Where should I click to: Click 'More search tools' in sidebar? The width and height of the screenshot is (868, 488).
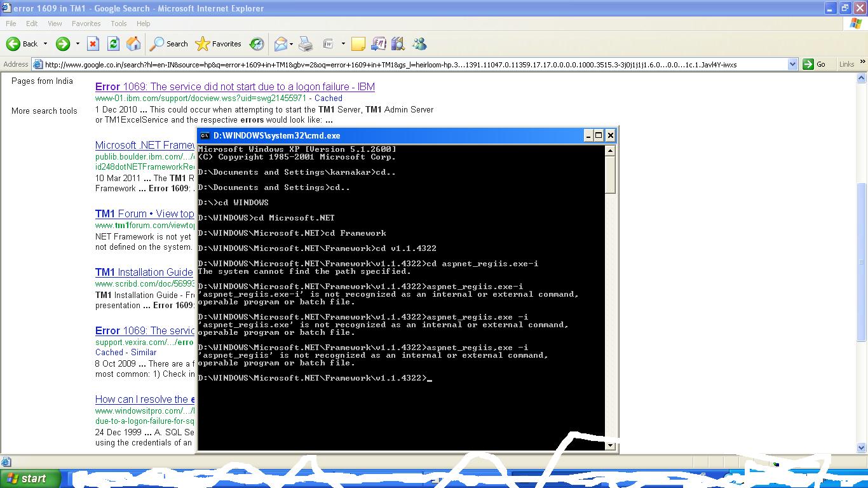click(44, 111)
